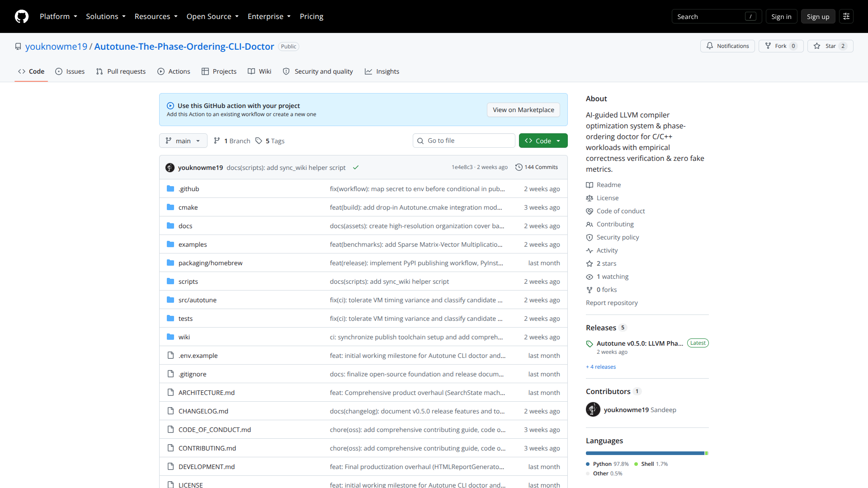The height and width of the screenshot is (488, 868).
Task: View the 1 Branch list
Action: (232, 141)
